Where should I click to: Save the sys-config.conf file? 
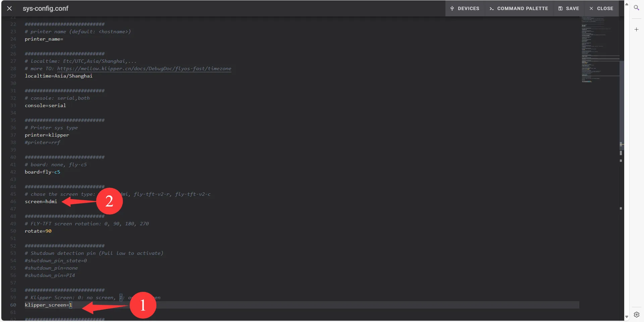569,8
